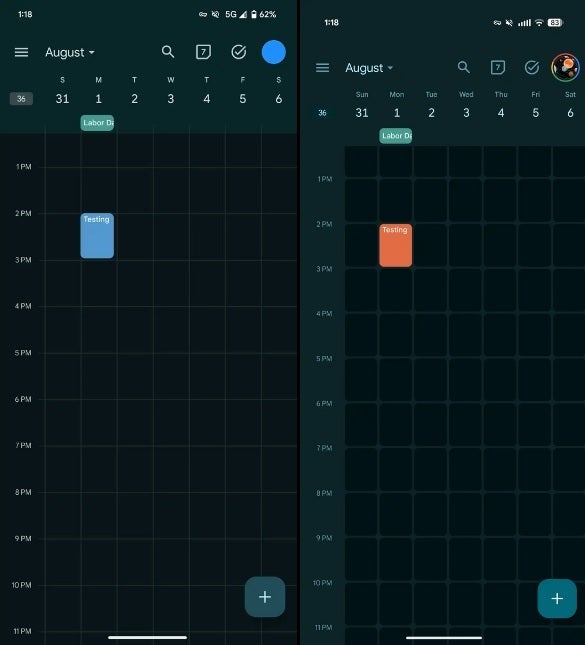Image resolution: width=585 pixels, height=645 pixels.
Task: Expand August month dropdown in left calendar
Action: 70,53
